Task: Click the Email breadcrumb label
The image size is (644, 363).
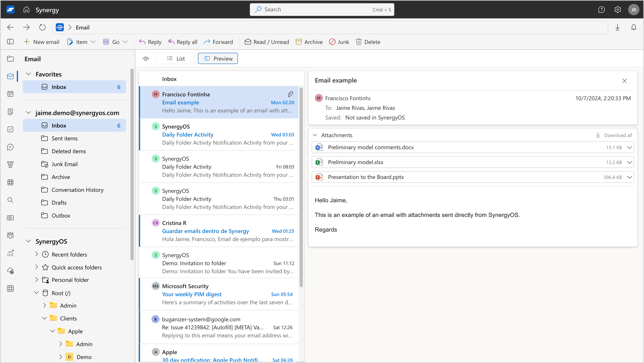Action: point(83,27)
